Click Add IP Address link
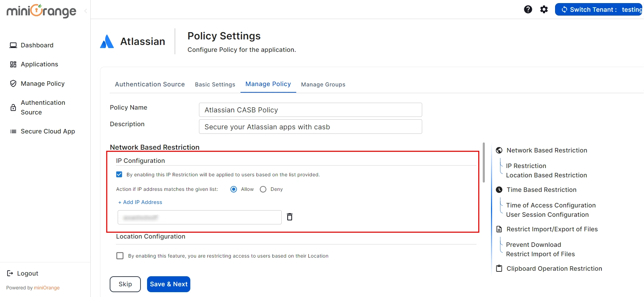This screenshot has height=297, width=644. (x=140, y=202)
